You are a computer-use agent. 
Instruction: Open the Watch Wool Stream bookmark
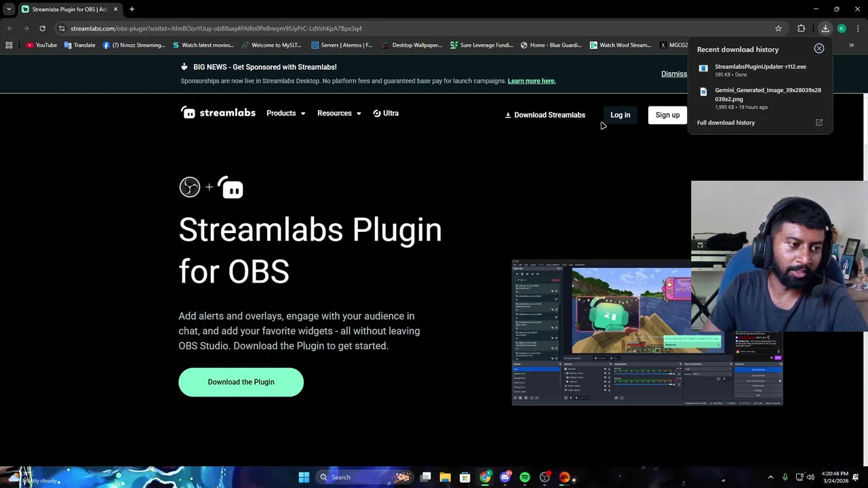(x=620, y=45)
